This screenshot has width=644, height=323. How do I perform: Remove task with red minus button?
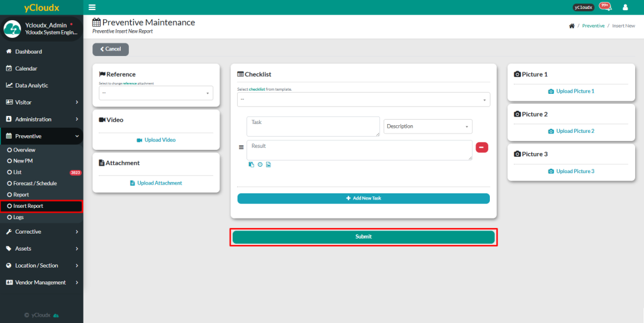click(x=482, y=147)
